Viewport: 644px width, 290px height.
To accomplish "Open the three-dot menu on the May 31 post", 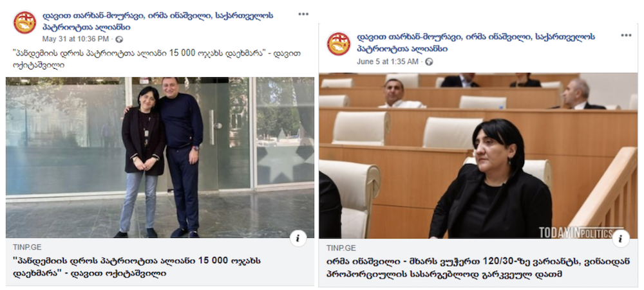I will 303,14.
